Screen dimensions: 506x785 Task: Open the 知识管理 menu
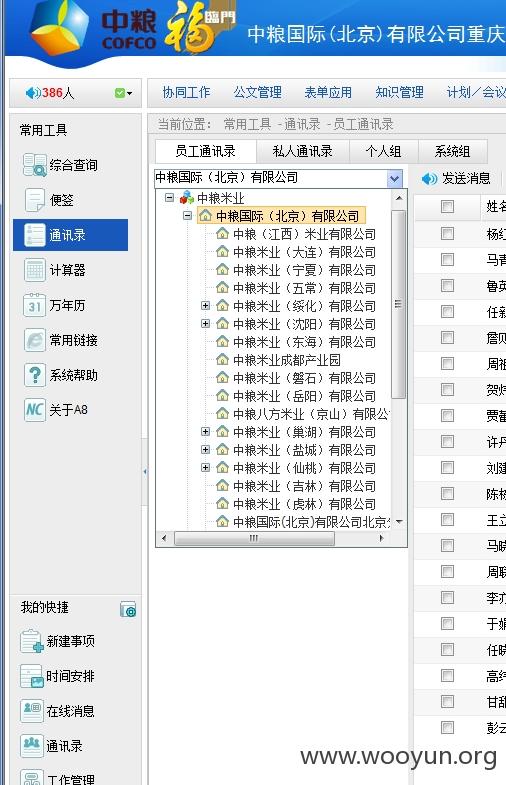(399, 93)
